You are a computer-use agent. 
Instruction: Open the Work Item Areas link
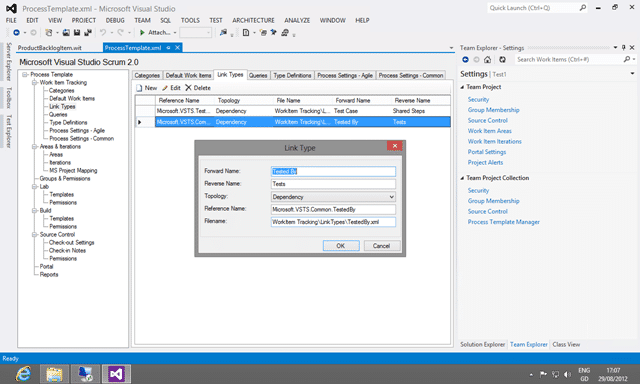[x=489, y=131]
